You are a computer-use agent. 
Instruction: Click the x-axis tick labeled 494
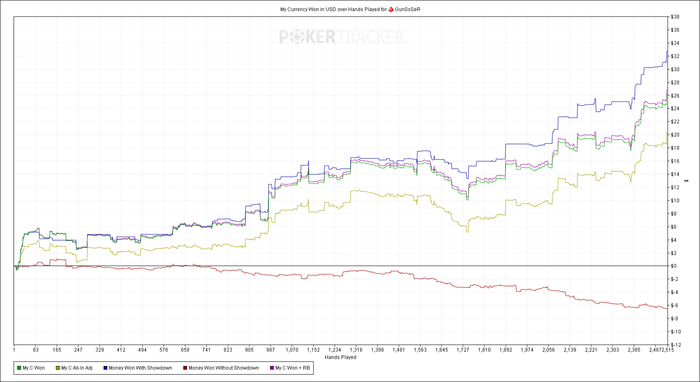click(x=142, y=351)
